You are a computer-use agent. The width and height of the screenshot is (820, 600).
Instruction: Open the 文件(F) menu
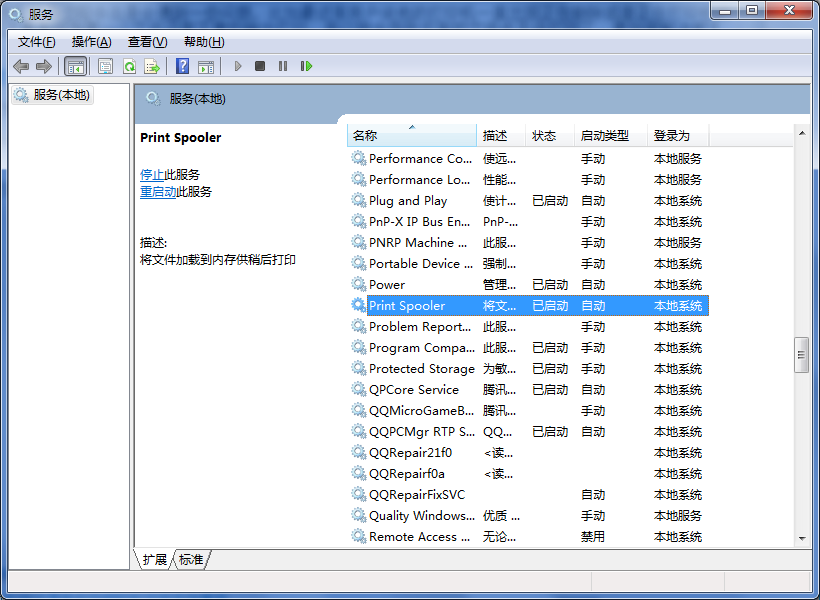point(37,42)
